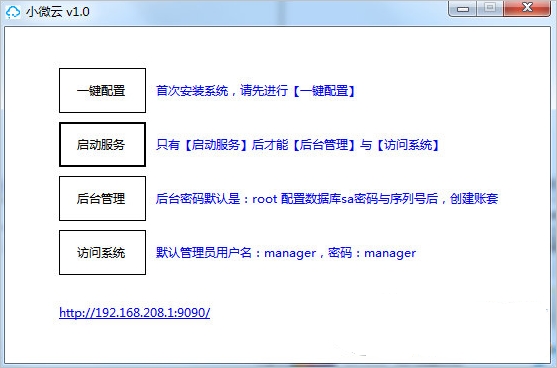557x368 pixels.
Task: Click the text 默认管理员用户名：manager
Action: click(x=236, y=253)
